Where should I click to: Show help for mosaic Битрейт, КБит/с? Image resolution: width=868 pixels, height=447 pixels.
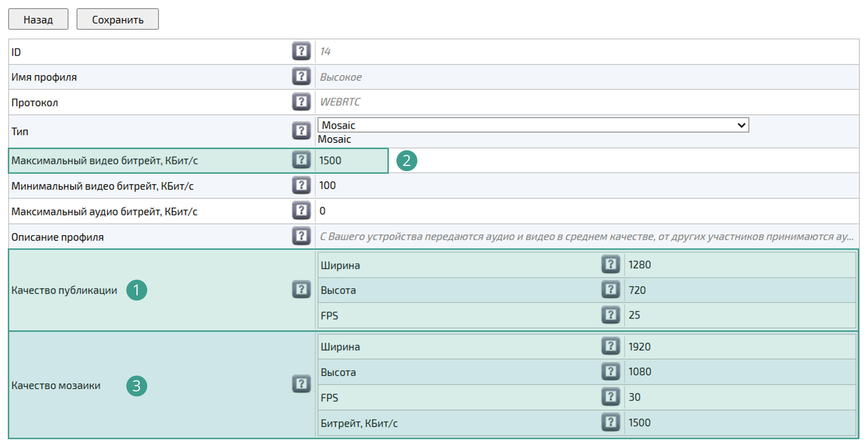click(610, 422)
